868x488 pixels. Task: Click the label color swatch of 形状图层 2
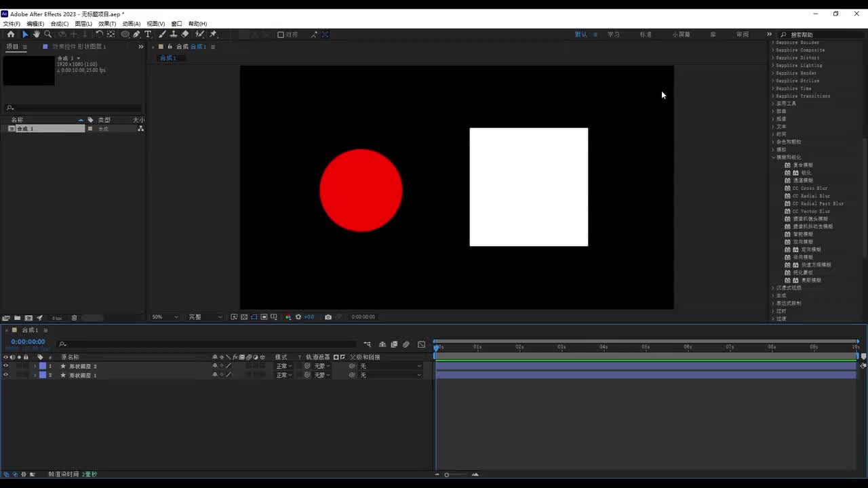tap(43, 366)
